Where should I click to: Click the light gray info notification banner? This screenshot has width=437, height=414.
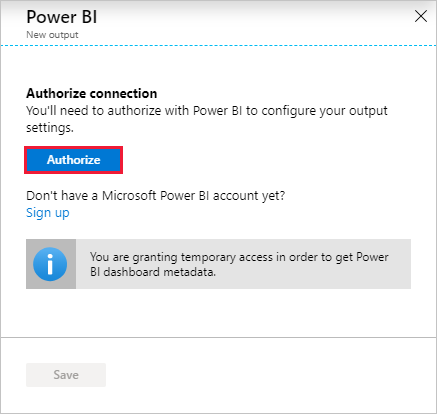(218, 264)
